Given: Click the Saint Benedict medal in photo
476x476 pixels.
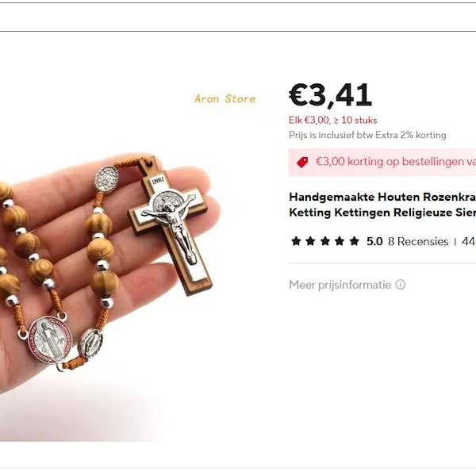Looking at the screenshot, I should pyautogui.click(x=48, y=340).
